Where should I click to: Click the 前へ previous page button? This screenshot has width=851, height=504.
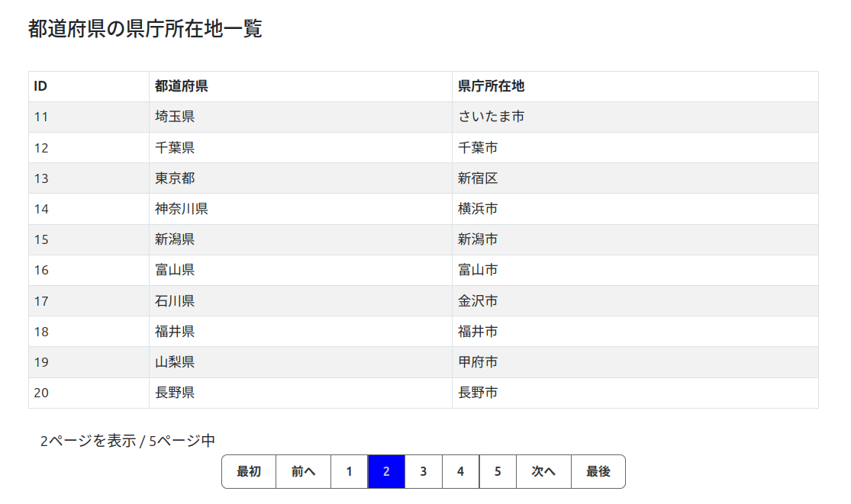303,471
